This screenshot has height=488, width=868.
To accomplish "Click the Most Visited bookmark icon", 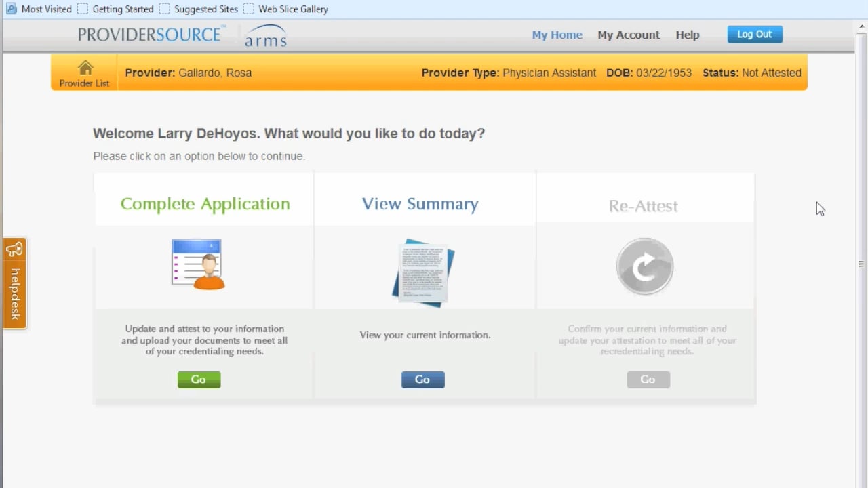I will pos(11,9).
